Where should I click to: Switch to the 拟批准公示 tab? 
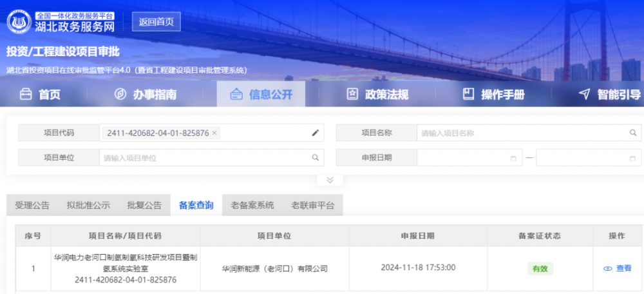[x=88, y=205]
